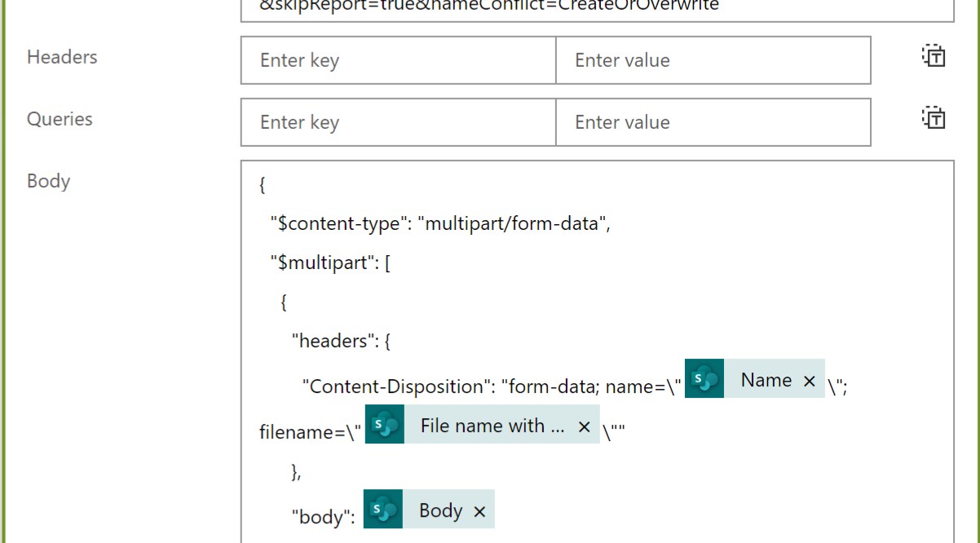Viewport: 980px width, 543px height.
Task: Remove the Body dynamic content token
Action: coord(479,511)
